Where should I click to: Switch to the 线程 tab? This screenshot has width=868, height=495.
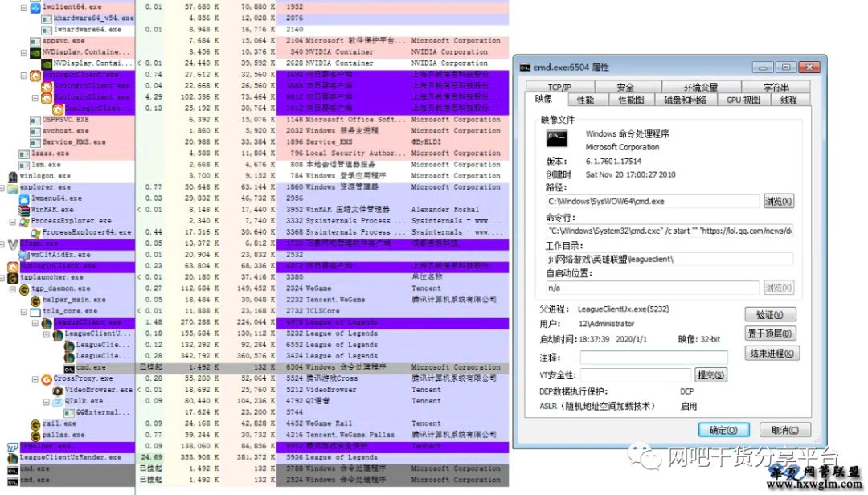[x=789, y=100]
